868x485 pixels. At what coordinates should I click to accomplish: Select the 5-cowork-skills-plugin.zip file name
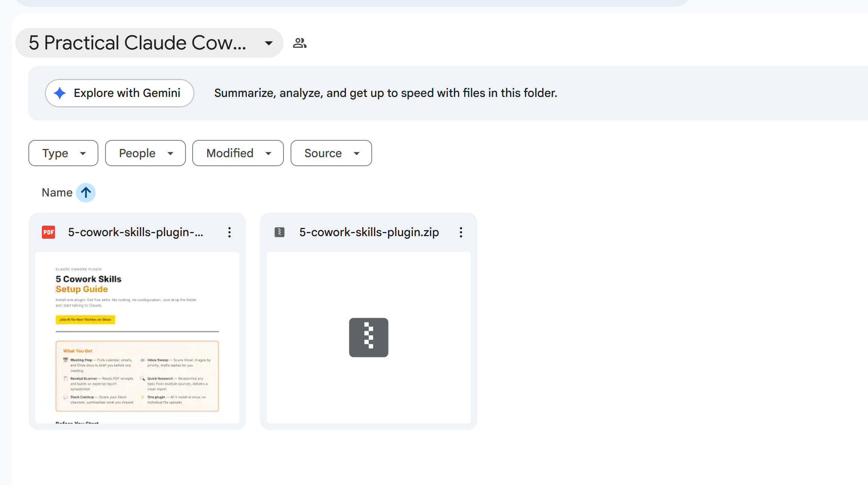[x=369, y=232]
